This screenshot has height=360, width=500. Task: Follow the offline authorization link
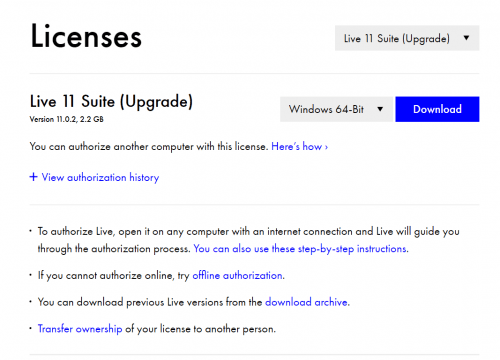tap(238, 276)
